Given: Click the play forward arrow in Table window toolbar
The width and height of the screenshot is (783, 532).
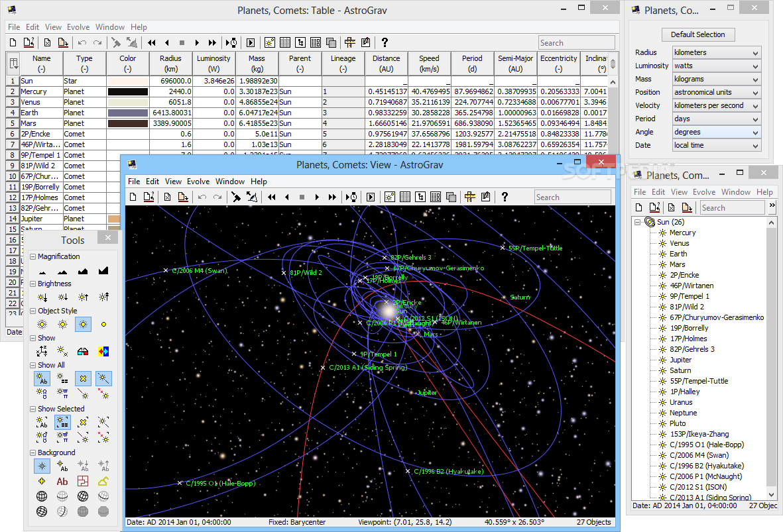Looking at the screenshot, I should pos(197,42).
